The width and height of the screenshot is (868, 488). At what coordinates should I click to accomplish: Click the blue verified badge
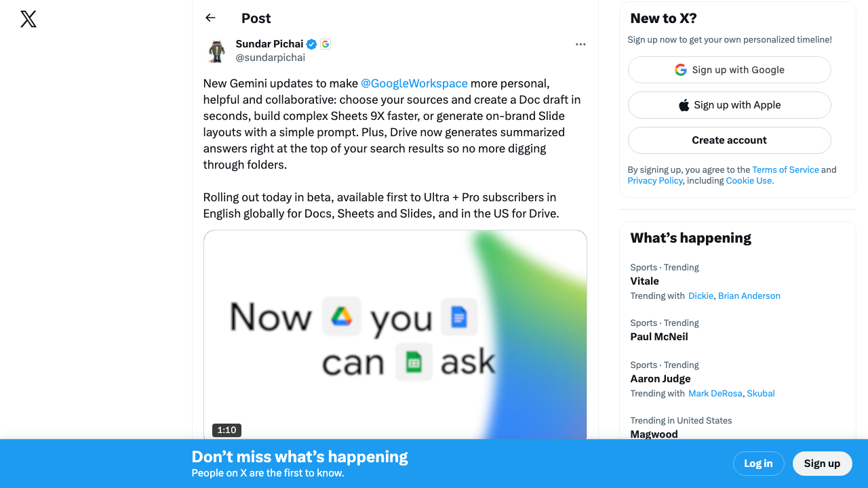pos(312,44)
